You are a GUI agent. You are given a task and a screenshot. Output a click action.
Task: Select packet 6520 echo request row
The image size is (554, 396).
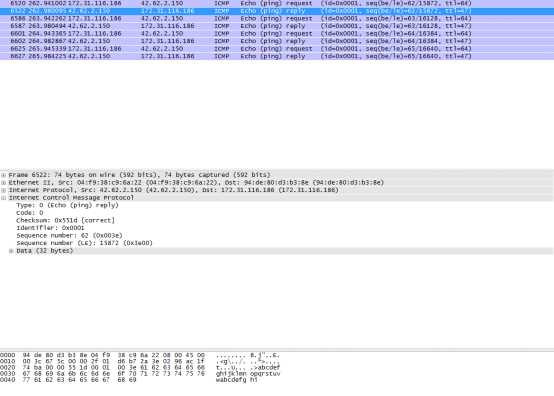(277, 3)
